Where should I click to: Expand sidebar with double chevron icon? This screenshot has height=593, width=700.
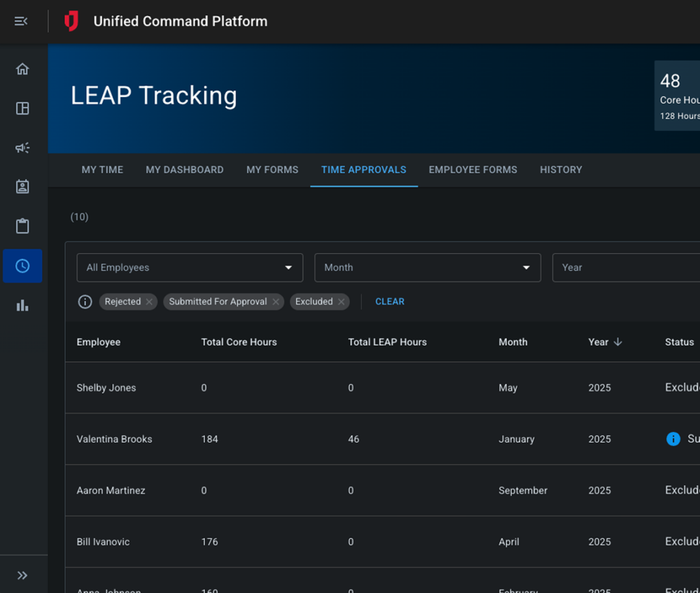(x=23, y=575)
